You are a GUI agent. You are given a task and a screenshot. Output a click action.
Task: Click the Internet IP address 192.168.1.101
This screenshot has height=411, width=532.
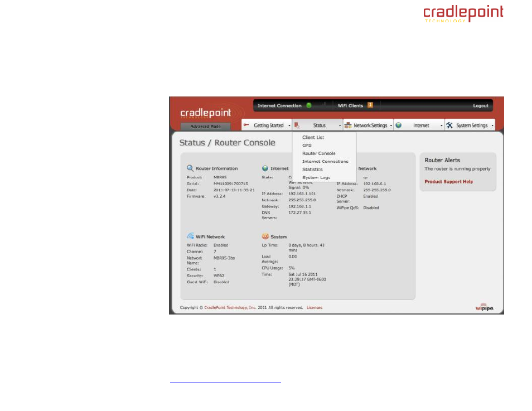point(302,194)
